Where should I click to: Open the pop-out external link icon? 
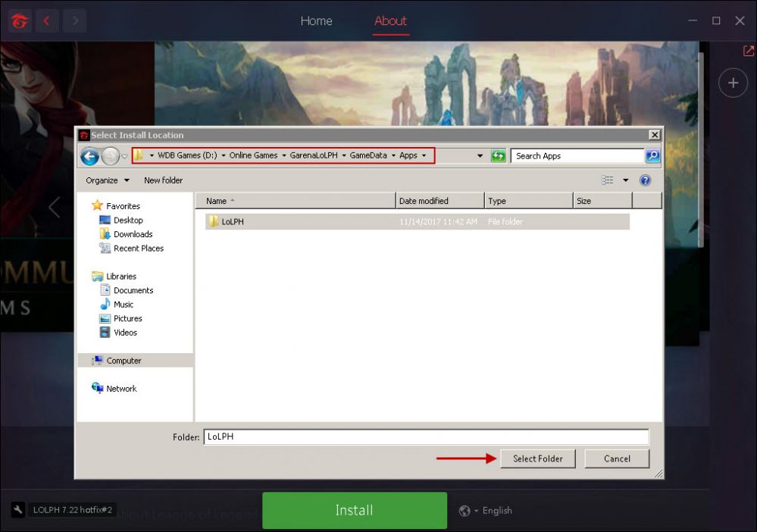(748, 51)
